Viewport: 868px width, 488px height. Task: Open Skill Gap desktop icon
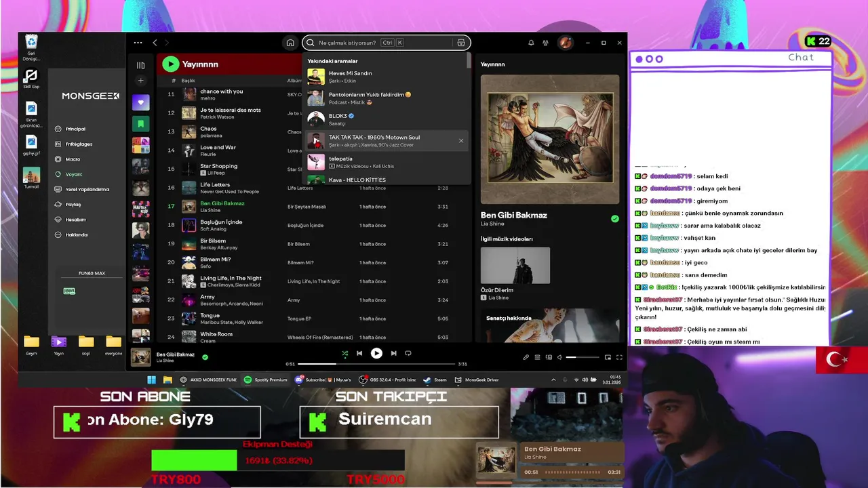[x=31, y=78]
